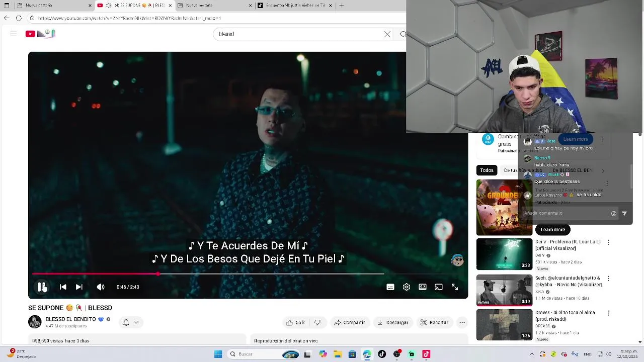Go to the YouTube home logo
This screenshot has width=644, height=362.
point(40,34)
